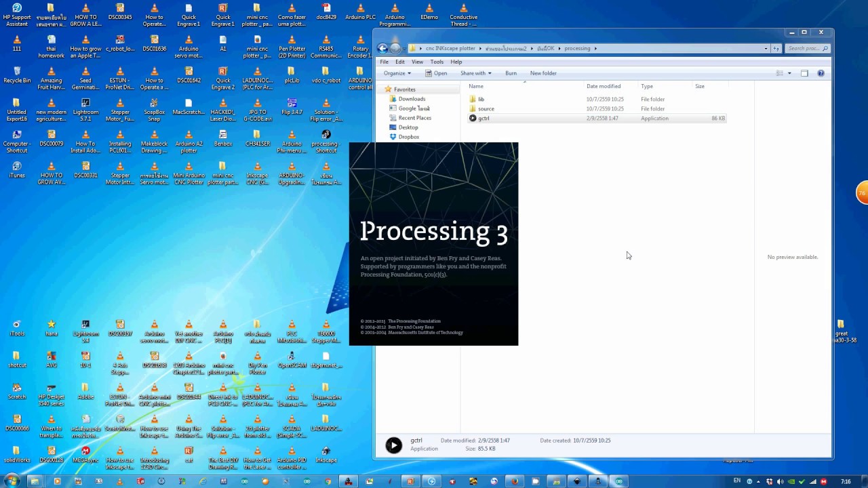Open the address bar history dropdown
The image size is (868, 488).
[x=766, y=48]
